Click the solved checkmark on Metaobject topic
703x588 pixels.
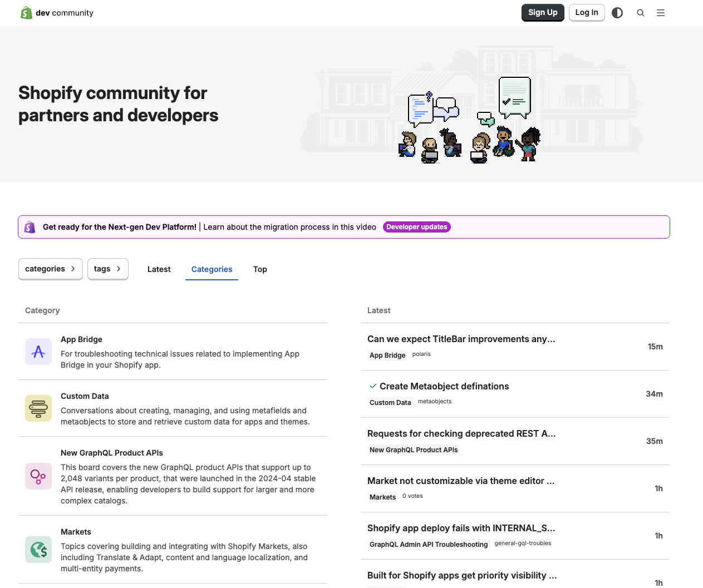(x=373, y=386)
